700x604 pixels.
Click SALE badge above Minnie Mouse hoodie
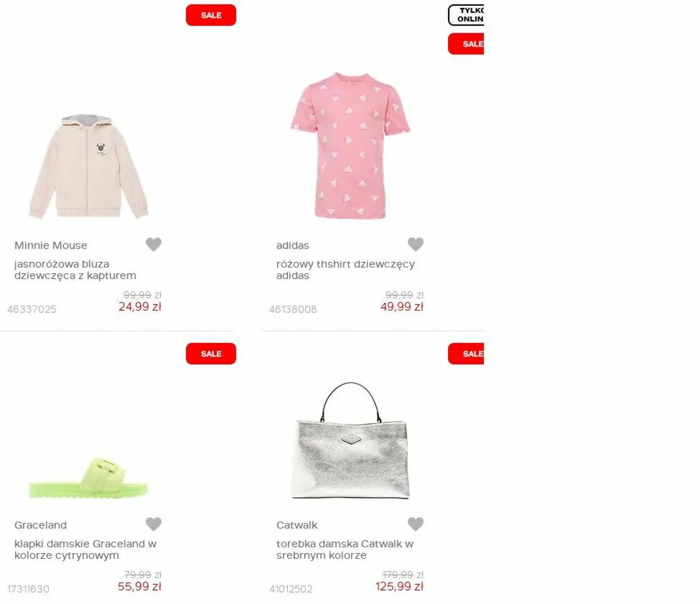click(x=211, y=15)
